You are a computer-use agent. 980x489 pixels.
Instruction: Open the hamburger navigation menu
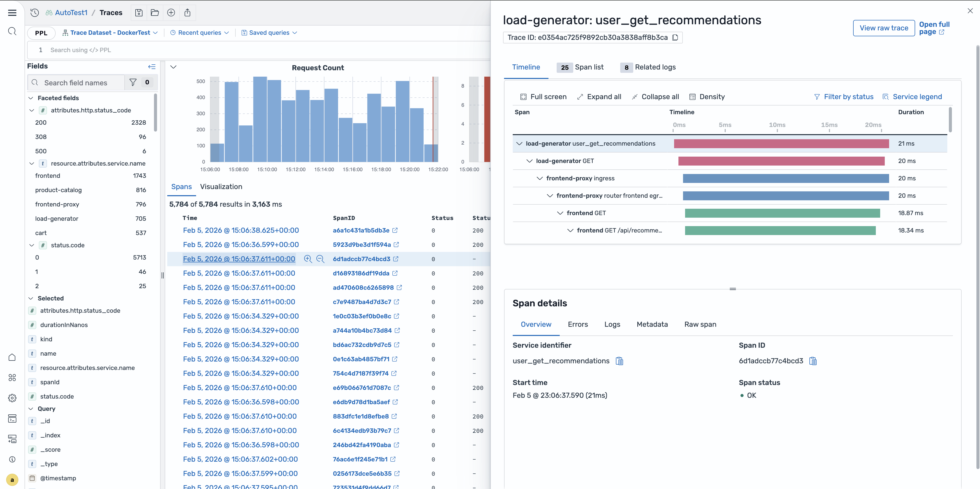click(x=12, y=13)
